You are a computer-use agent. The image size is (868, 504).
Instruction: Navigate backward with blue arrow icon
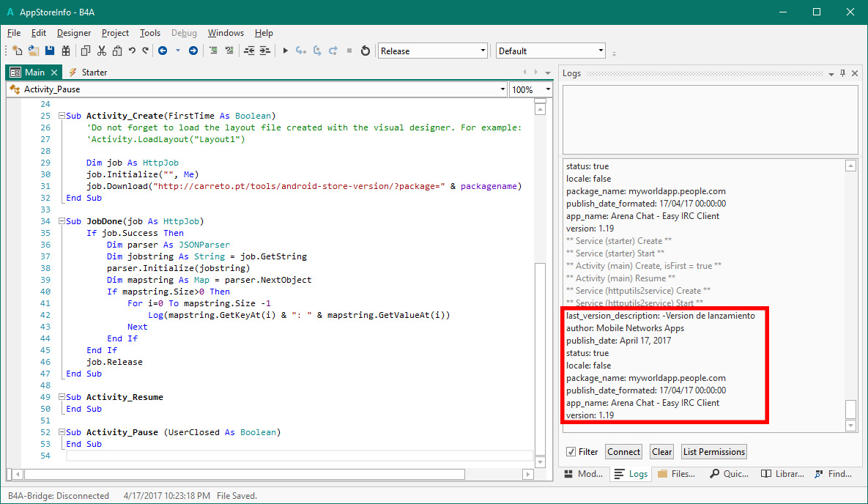click(162, 51)
